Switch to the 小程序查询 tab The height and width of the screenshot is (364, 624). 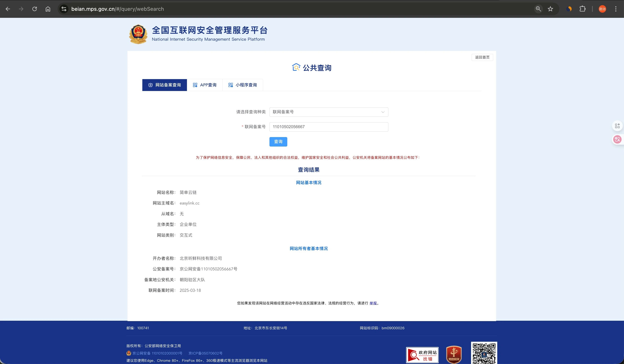coord(243,85)
